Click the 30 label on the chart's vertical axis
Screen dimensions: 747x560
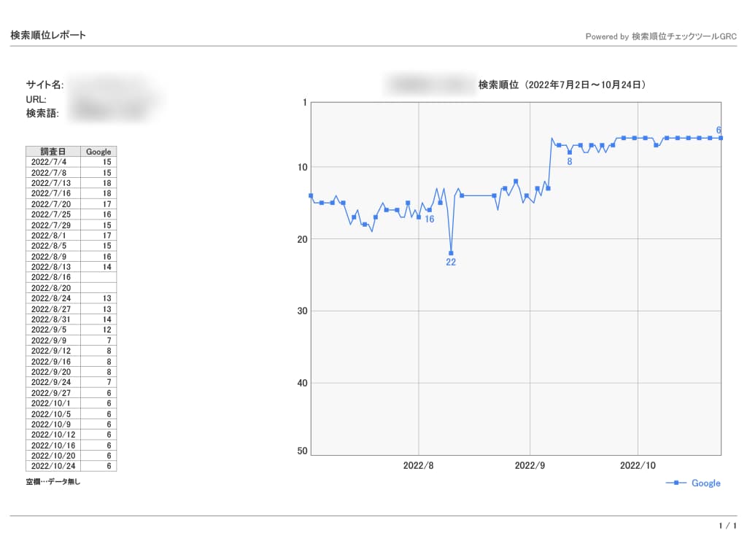[302, 311]
